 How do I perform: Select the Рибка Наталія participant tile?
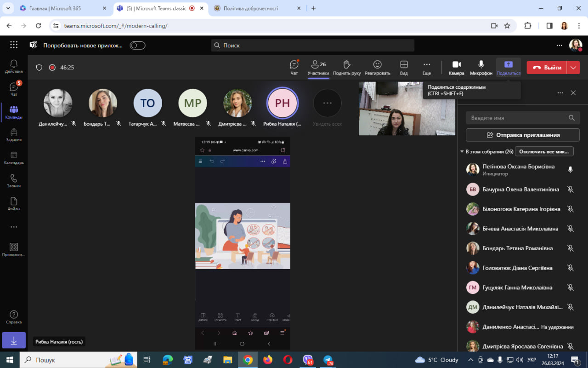pyautogui.click(x=282, y=108)
